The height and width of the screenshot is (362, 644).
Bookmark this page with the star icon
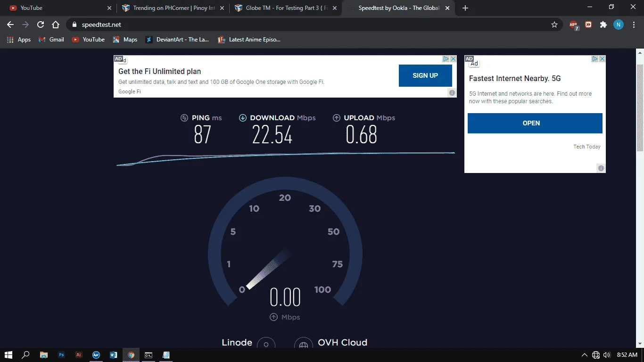click(x=554, y=25)
